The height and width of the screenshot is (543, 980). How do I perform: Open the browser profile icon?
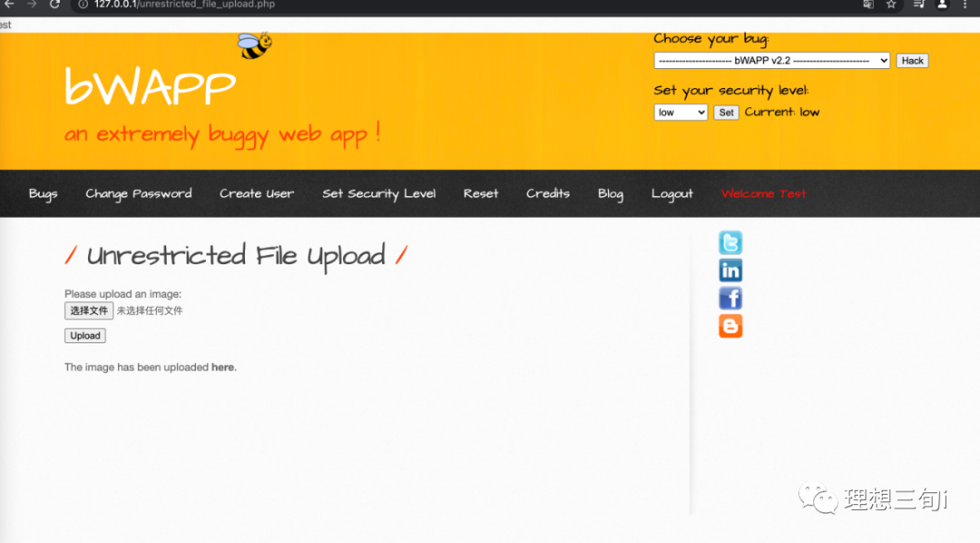point(943,5)
